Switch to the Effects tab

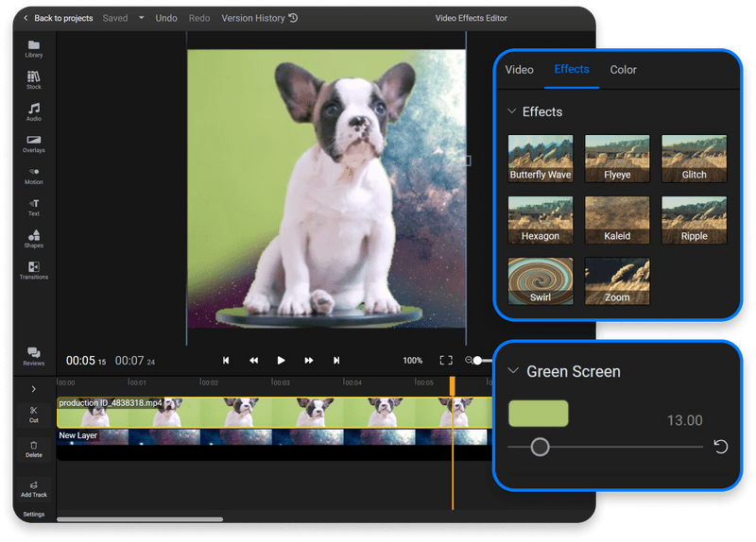pyautogui.click(x=572, y=69)
